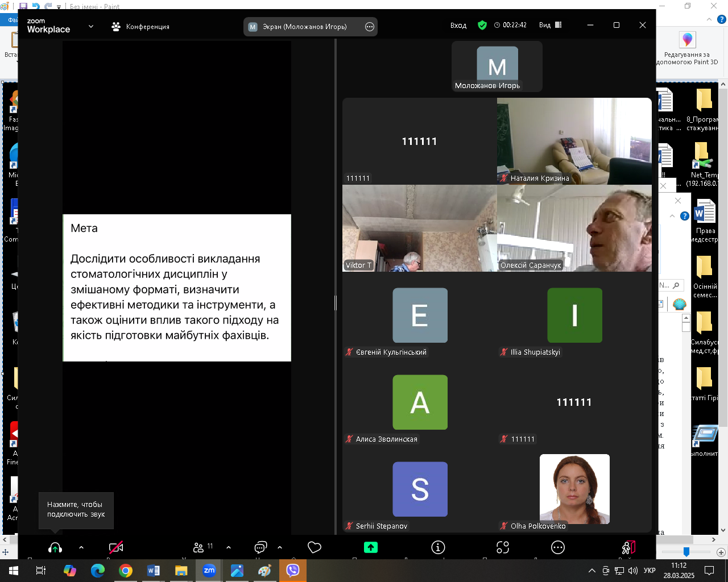Viewport: 728px width, 582px height.
Task: Click the join audio headphone icon
Action: tap(55, 547)
